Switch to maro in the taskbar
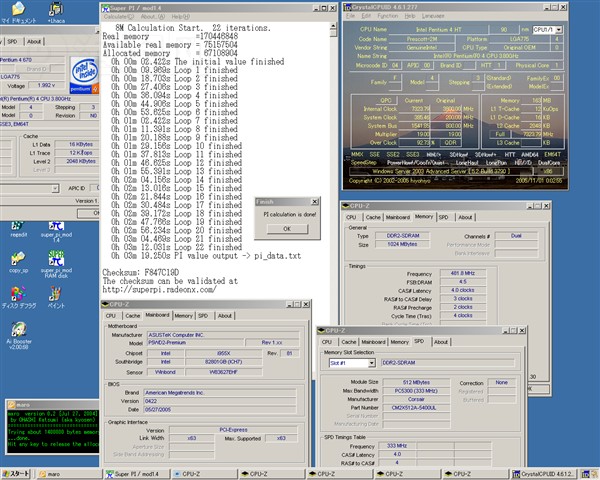 point(69,474)
